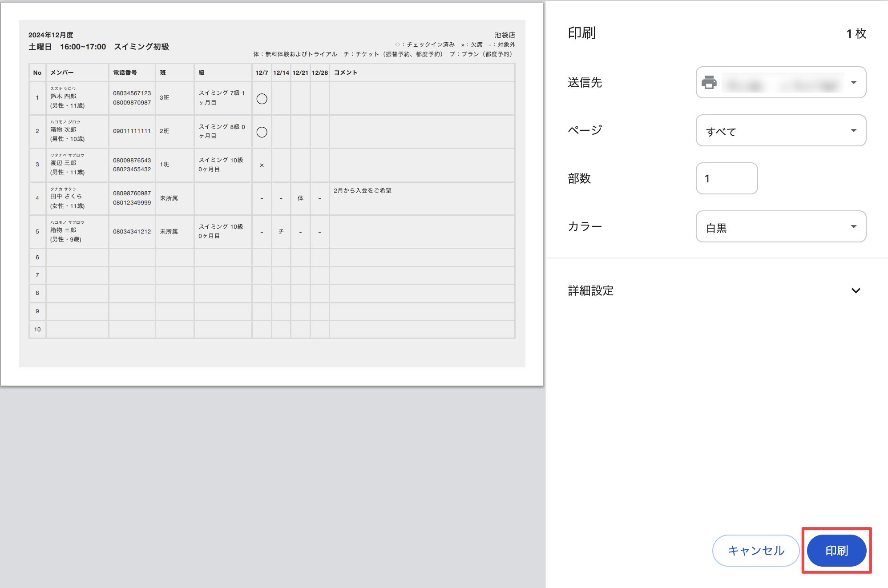Click the × absence mark for 渡辺 三郎

tap(262, 165)
